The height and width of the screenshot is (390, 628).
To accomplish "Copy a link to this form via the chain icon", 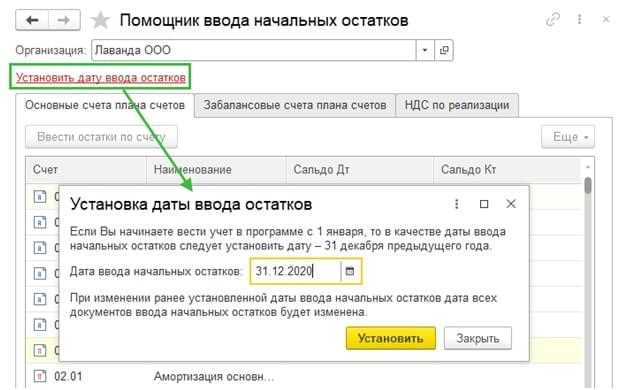I will click(553, 19).
